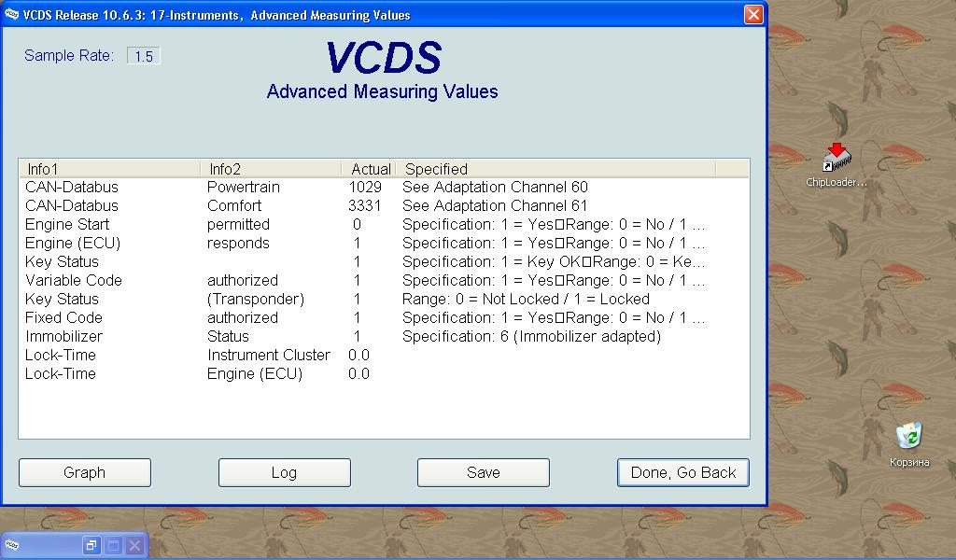Select Variable Code row
This screenshot has height=560, width=956.
tap(384, 280)
